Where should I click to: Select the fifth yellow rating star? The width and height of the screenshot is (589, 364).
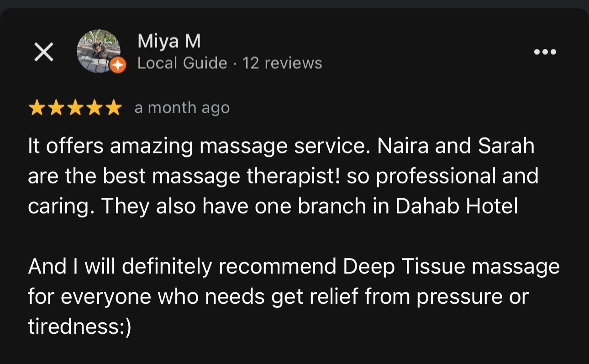(x=113, y=108)
